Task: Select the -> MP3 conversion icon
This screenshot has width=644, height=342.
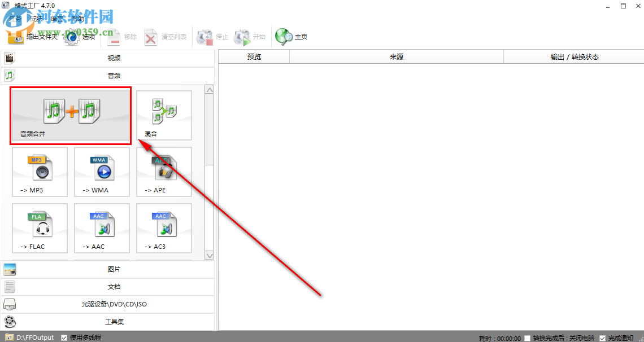Action: pos(40,172)
